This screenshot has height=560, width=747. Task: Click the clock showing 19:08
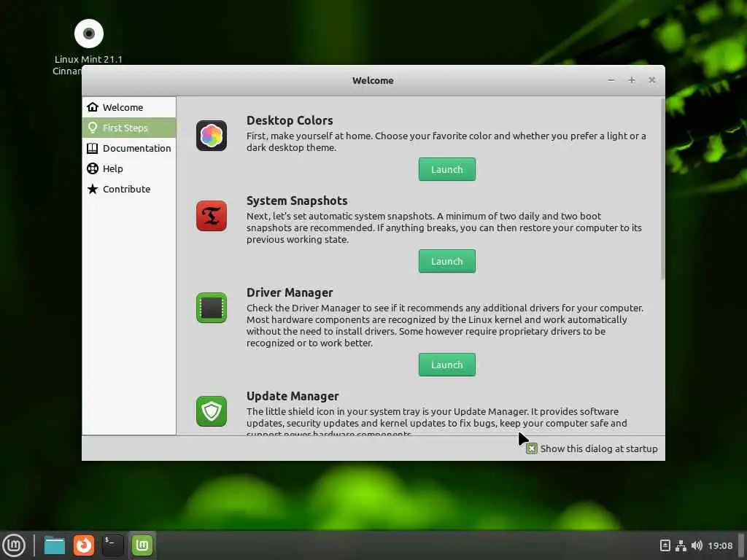pos(720,545)
